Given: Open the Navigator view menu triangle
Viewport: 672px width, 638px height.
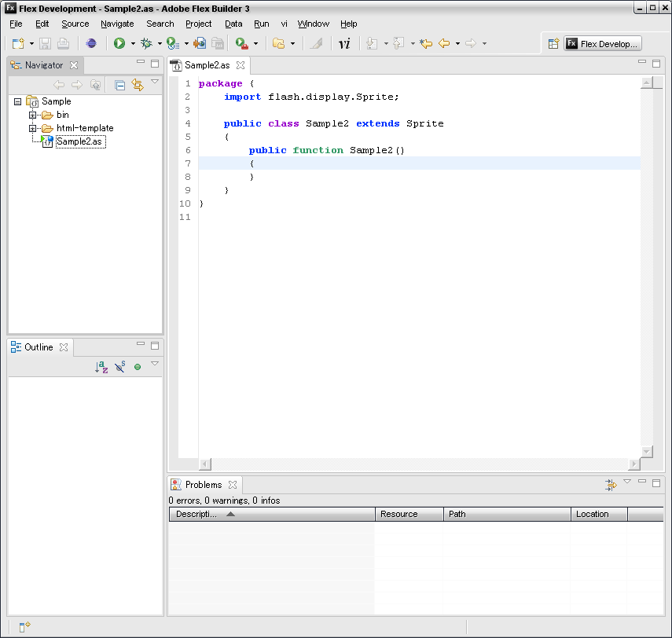Looking at the screenshot, I should [x=155, y=82].
